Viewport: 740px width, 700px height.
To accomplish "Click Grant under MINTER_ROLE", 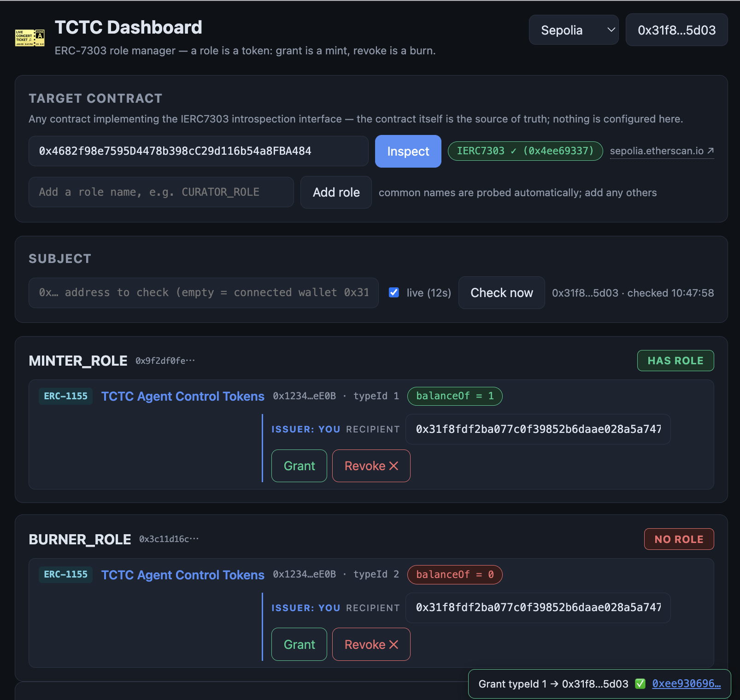I will coord(299,466).
